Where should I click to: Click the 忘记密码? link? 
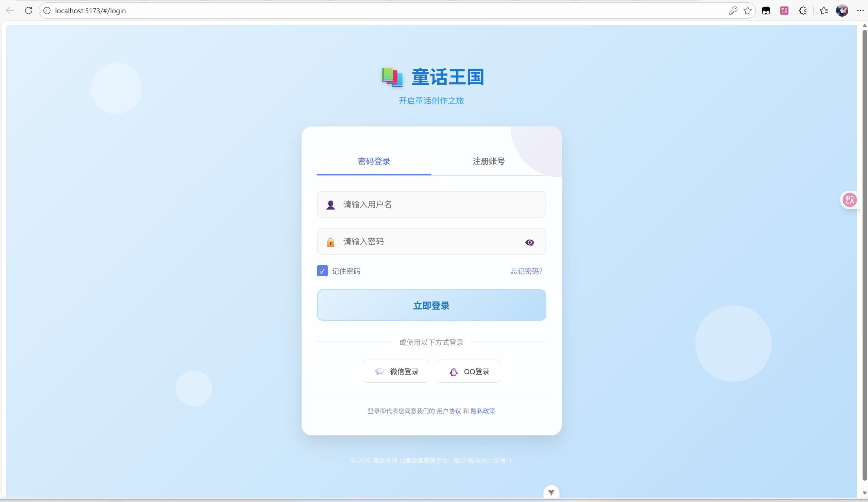coord(526,271)
